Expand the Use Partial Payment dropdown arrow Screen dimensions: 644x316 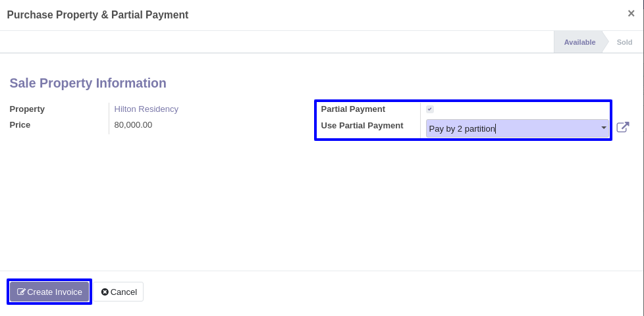pyautogui.click(x=603, y=128)
